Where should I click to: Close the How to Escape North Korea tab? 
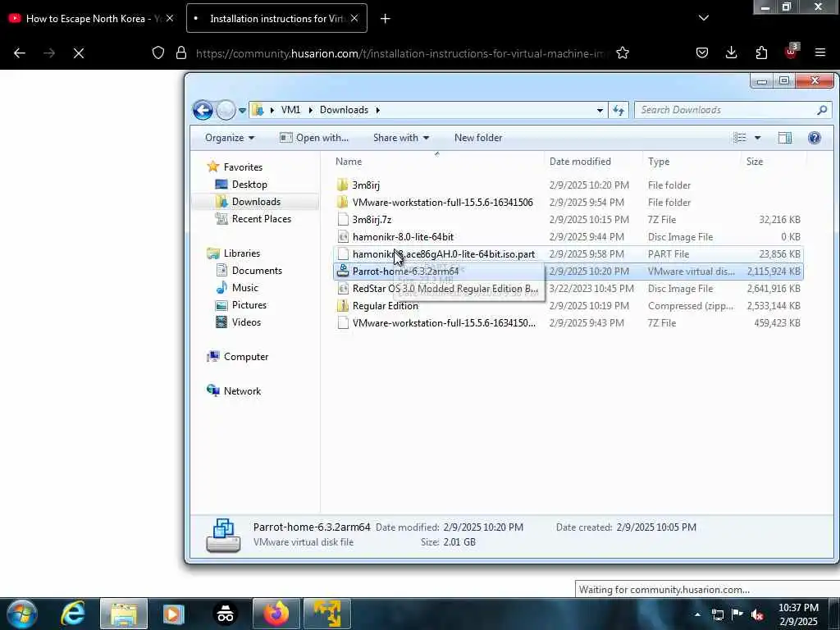click(x=170, y=18)
